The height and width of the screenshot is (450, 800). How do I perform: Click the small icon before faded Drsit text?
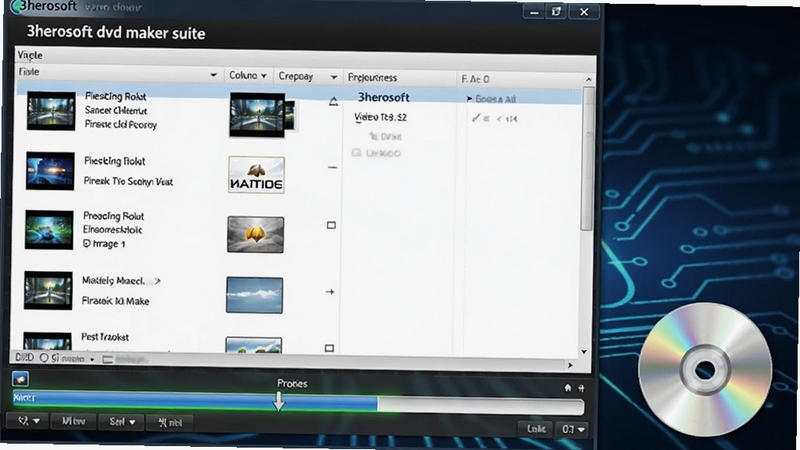(373, 136)
